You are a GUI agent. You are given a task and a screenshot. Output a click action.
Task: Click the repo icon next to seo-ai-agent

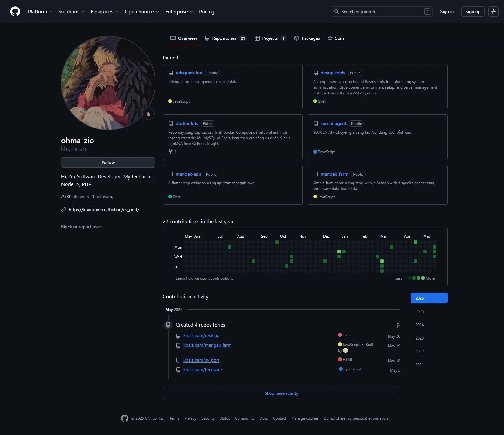(316, 124)
